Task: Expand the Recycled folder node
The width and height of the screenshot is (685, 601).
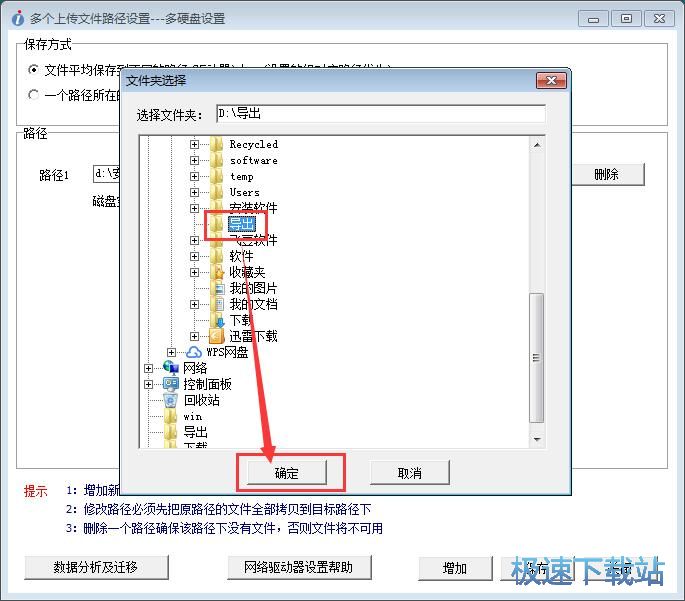Action: click(x=194, y=144)
